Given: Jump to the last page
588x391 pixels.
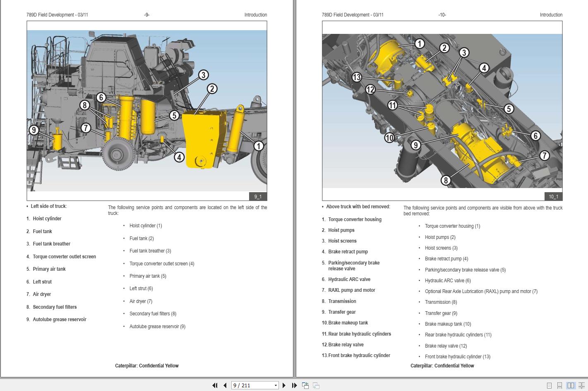Looking at the screenshot, I should (294, 385).
